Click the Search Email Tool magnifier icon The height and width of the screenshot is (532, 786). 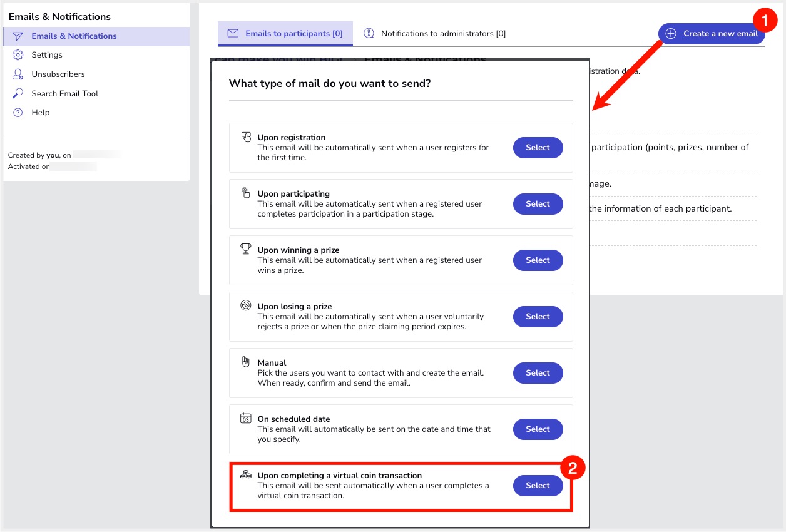[18, 94]
